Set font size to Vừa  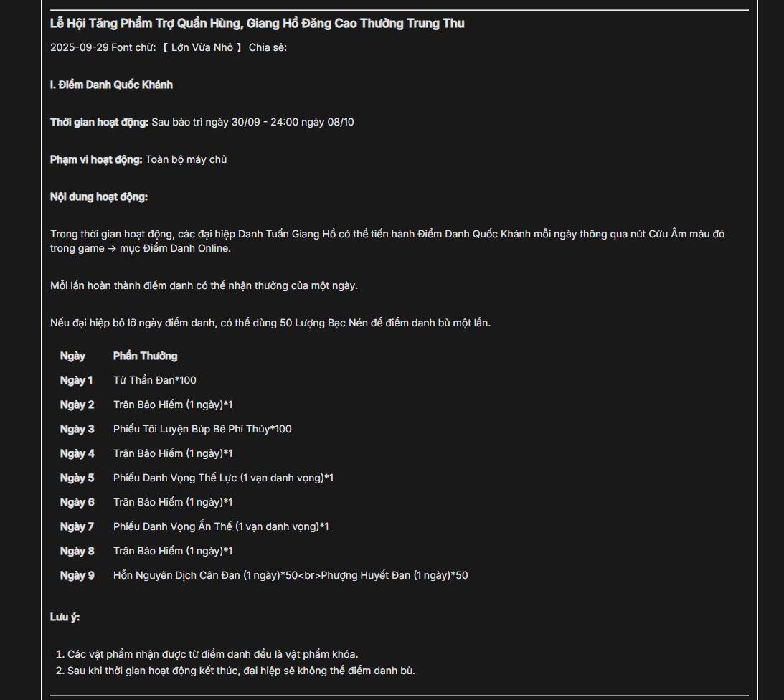(201, 47)
